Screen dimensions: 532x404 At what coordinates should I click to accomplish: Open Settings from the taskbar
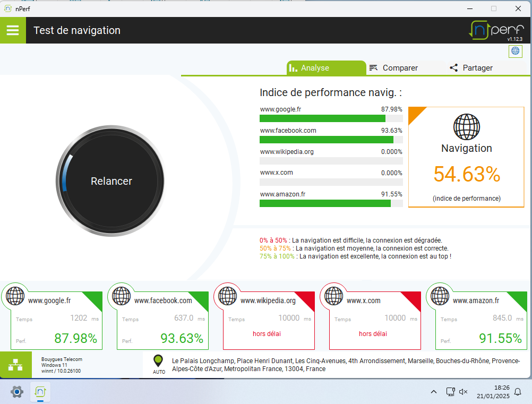click(17, 392)
